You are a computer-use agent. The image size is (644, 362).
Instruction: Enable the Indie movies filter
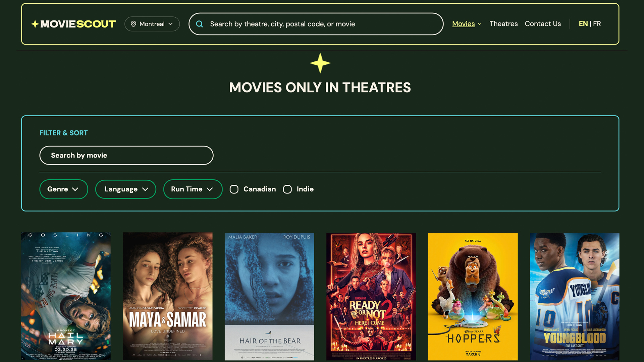287,189
